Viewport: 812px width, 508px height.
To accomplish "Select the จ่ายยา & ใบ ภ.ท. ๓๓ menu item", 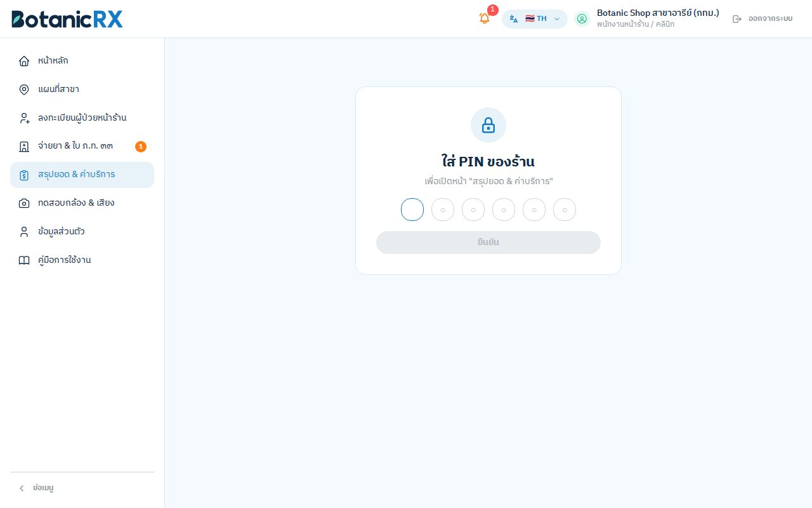I will pyautogui.click(x=82, y=147).
